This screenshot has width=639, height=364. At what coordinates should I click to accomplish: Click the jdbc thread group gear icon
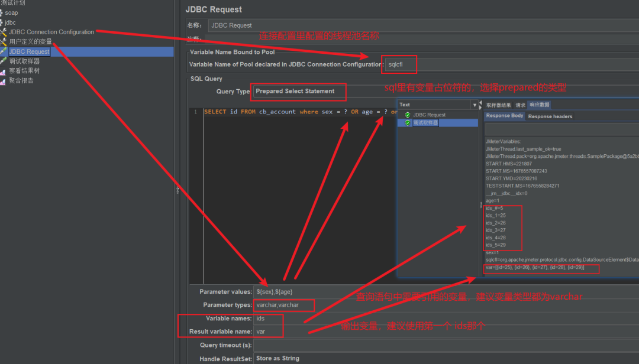coord(2,22)
